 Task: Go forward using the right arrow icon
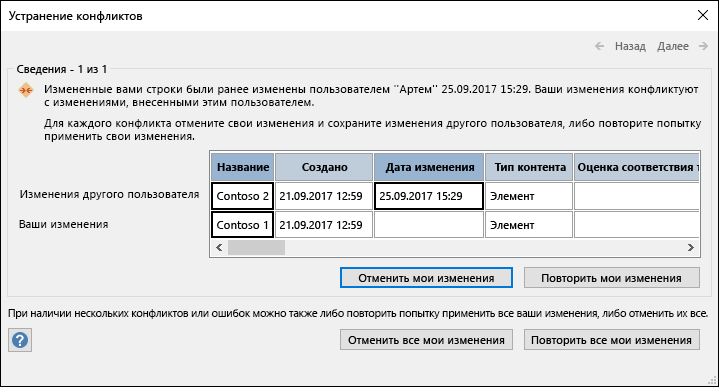click(703, 46)
